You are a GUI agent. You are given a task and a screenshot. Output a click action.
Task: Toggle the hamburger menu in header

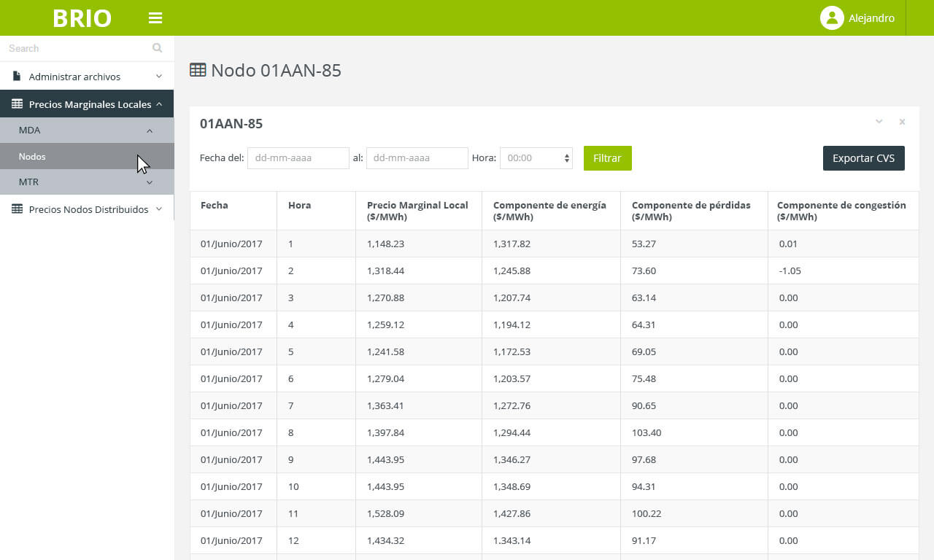155,18
